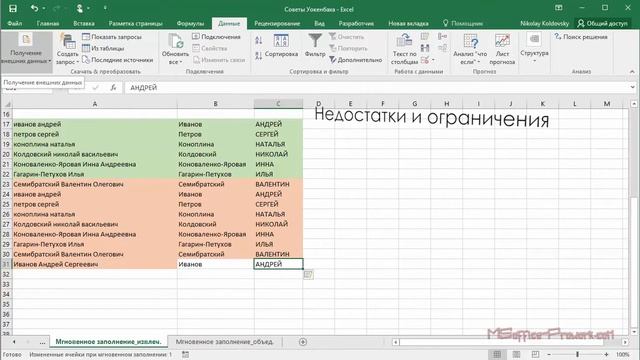
Task: Switch to the Вид (View) tab
Action: 319,23
